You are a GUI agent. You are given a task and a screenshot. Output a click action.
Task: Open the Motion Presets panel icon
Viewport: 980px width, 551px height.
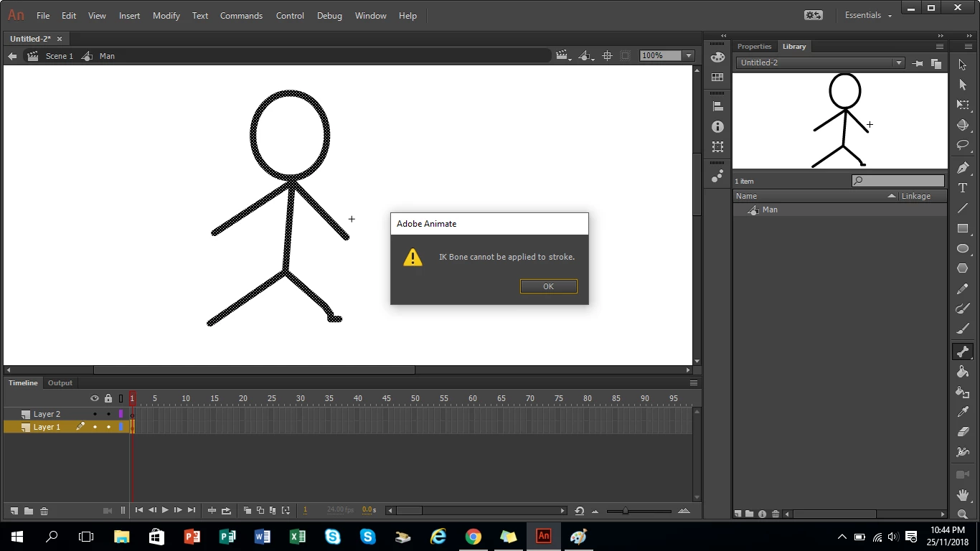pyautogui.click(x=717, y=175)
